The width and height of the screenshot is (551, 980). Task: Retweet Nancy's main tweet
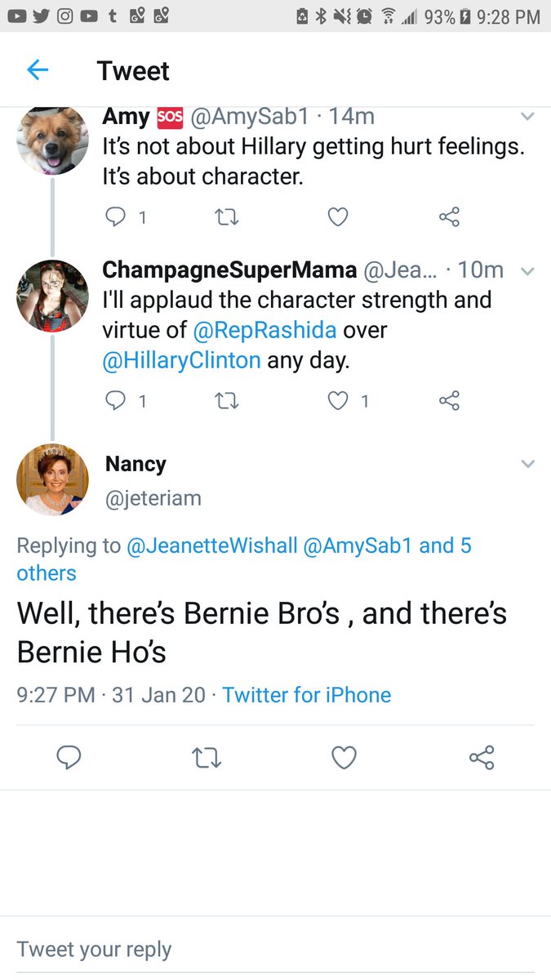pos(205,758)
